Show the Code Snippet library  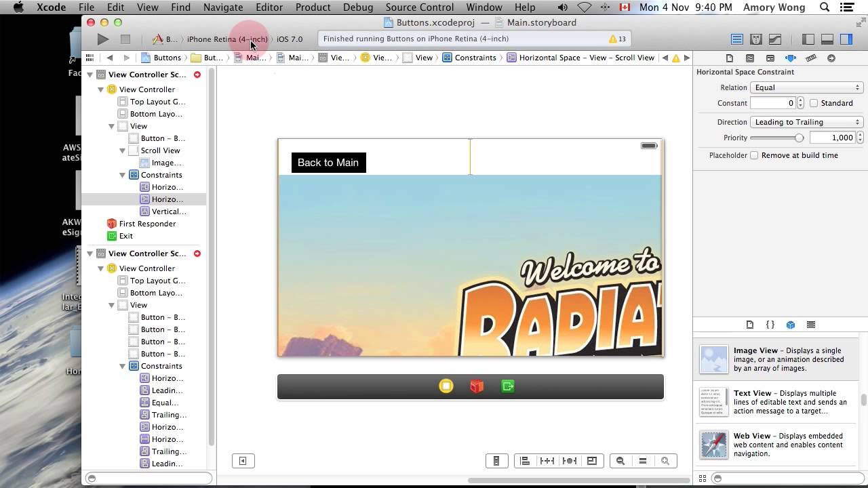pos(770,325)
